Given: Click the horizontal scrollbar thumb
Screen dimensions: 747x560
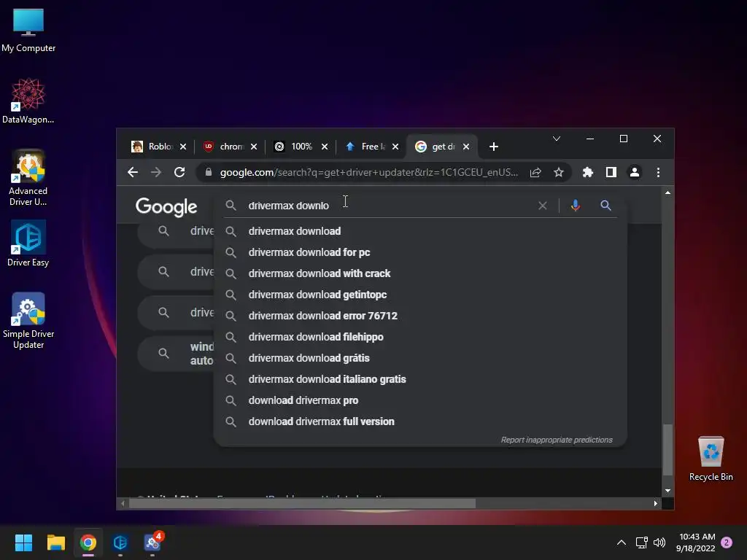Looking at the screenshot, I should tap(302, 503).
